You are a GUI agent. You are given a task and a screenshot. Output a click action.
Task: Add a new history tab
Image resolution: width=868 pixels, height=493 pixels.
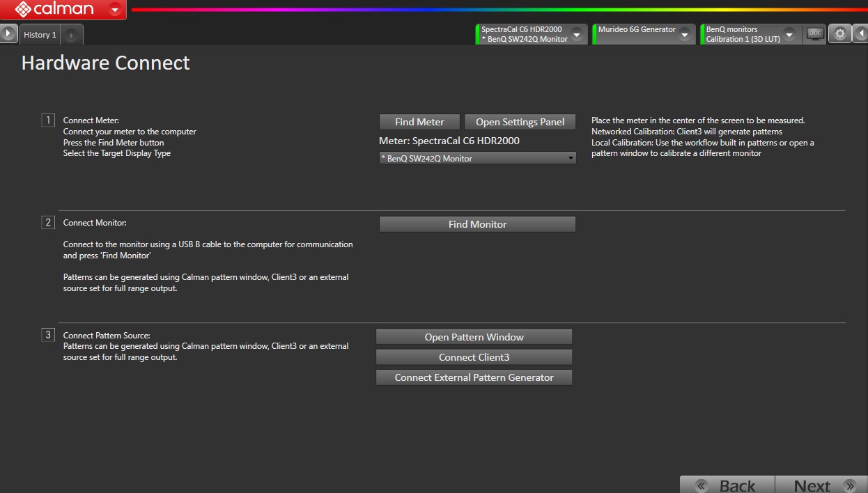click(71, 35)
